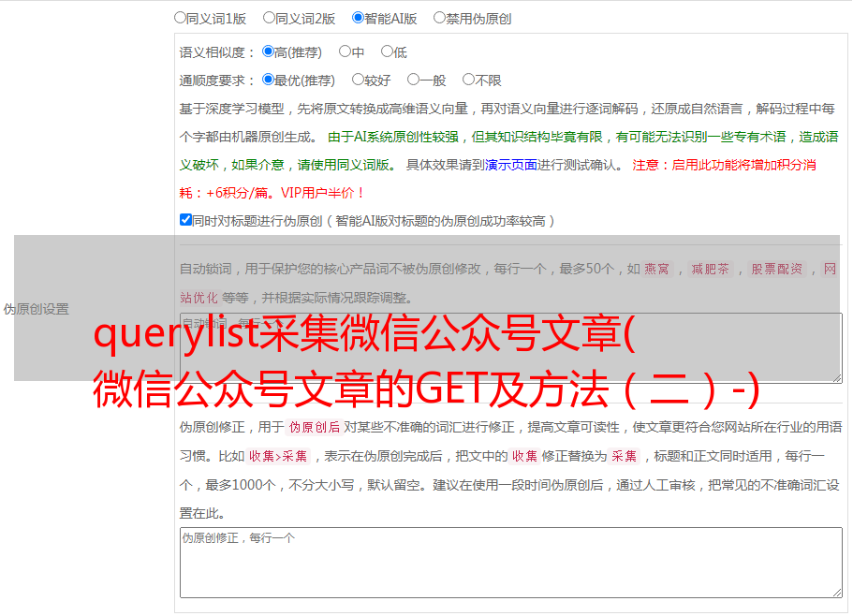Click the red VIP用户半价 notice text
The image size is (853, 616).
322,193
